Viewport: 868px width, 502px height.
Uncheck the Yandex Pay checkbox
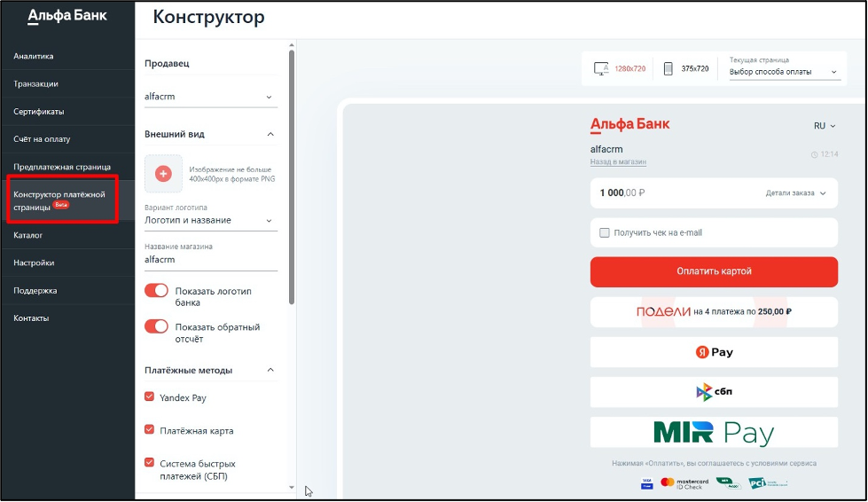[149, 396]
